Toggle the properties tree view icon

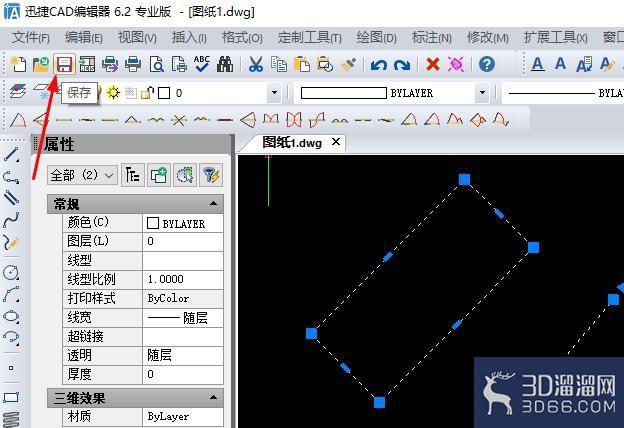[x=132, y=175]
